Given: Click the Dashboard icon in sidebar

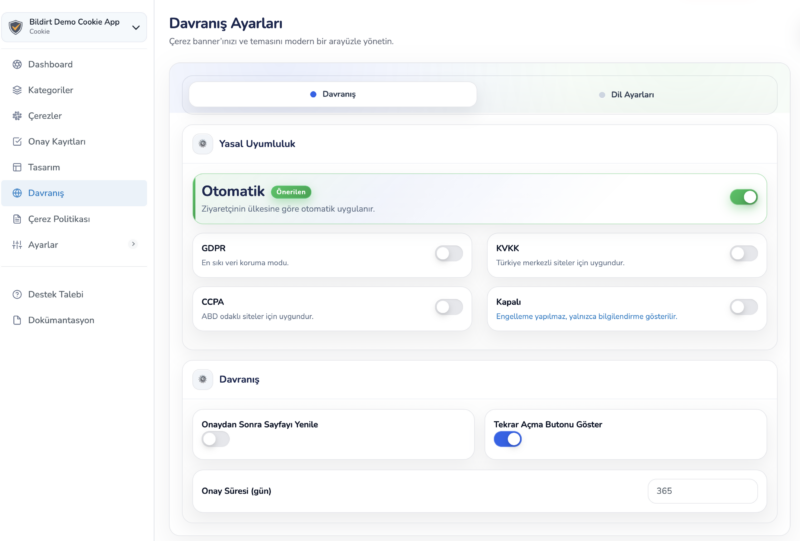Looking at the screenshot, I should [x=17, y=64].
